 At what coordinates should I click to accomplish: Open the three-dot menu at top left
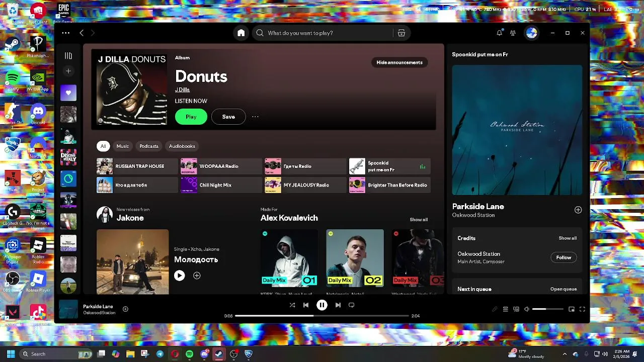66,33
